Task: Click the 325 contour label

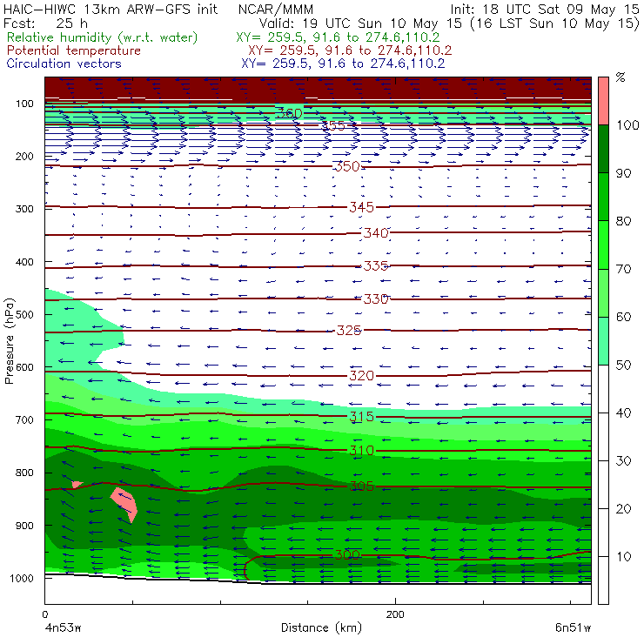Action: (349, 330)
